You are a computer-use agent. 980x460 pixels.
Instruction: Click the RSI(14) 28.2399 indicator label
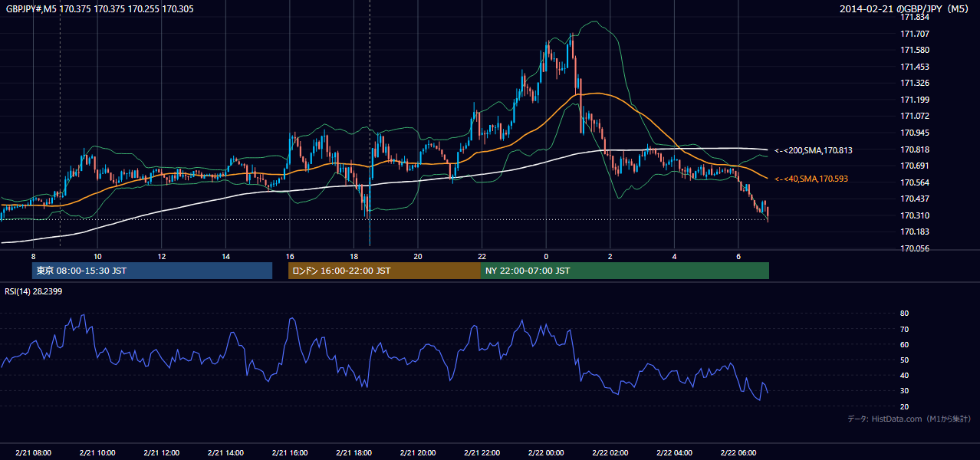35,291
